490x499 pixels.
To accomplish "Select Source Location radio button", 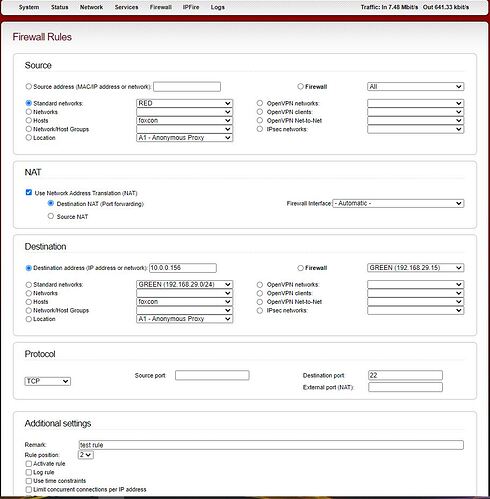I will click(29, 138).
